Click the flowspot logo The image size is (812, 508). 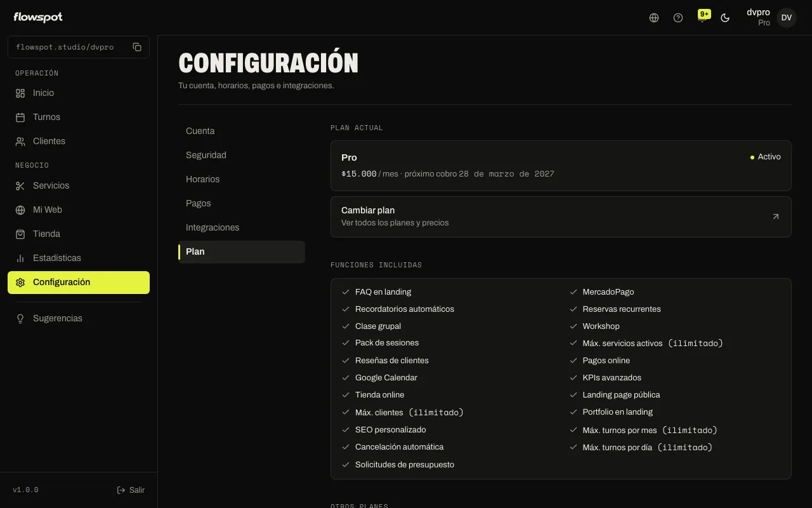38,17
